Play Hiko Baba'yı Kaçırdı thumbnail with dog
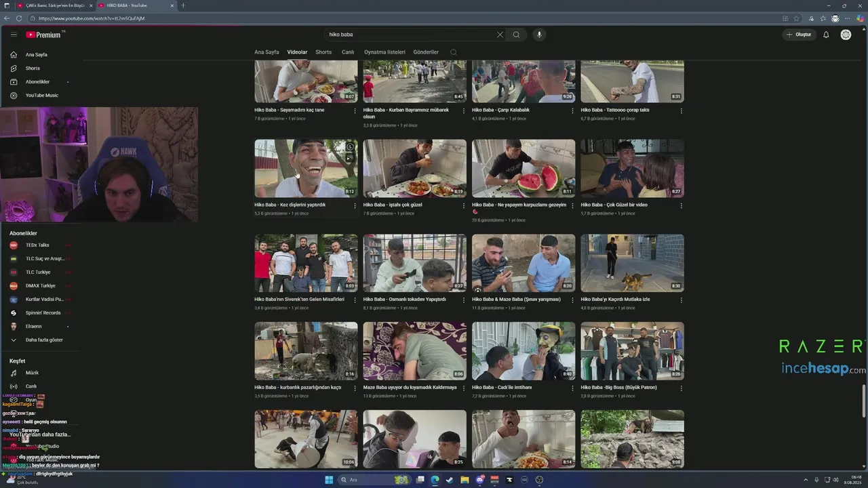The width and height of the screenshot is (868, 488). 632,263
